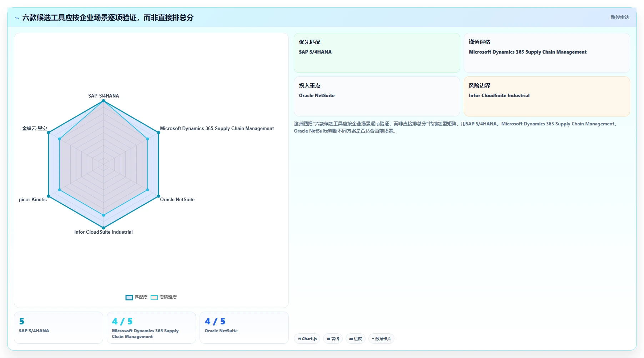Click the 4 / 5 stat for Microsoft Dynamics 365

tap(151, 328)
